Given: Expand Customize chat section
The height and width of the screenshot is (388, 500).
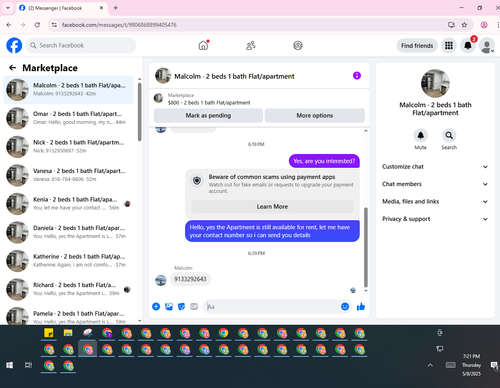Looking at the screenshot, I should pos(435,166).
